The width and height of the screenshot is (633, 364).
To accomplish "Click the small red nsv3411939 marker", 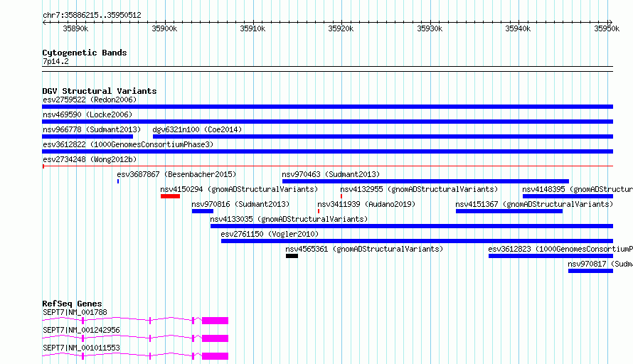I will pyautogui.click(x=319, y=211).
